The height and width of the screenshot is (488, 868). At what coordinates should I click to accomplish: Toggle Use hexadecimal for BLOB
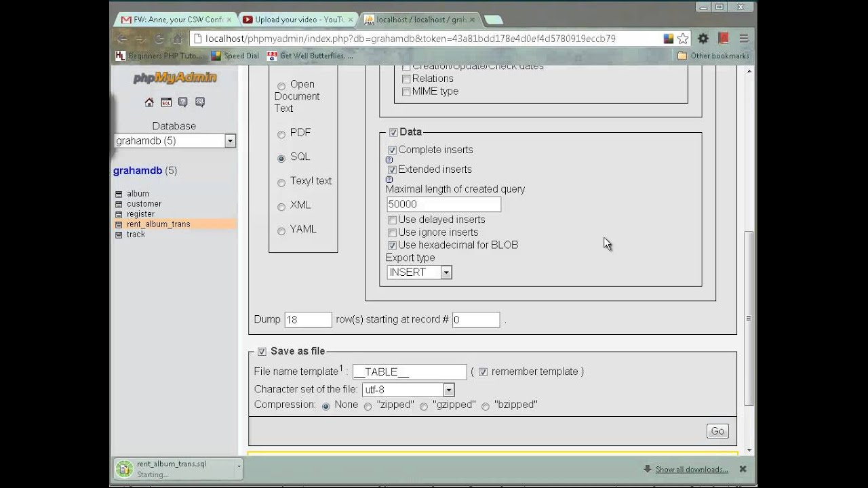(x=392, y=245)
